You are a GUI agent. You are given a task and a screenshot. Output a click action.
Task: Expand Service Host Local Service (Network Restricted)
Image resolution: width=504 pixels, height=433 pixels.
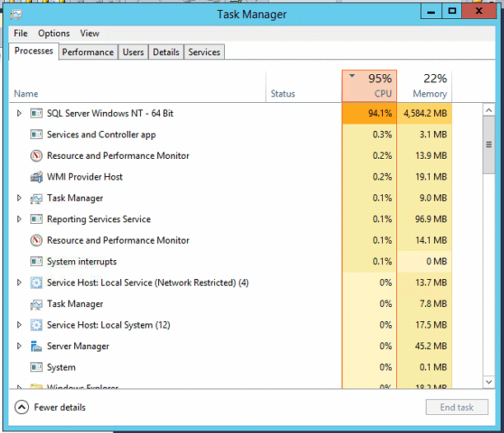19,282
